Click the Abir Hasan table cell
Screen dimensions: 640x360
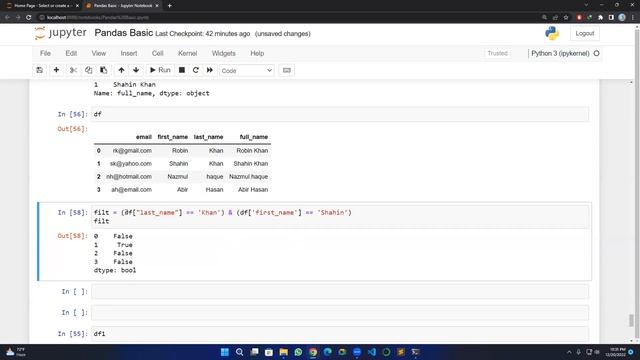[253, 190]
